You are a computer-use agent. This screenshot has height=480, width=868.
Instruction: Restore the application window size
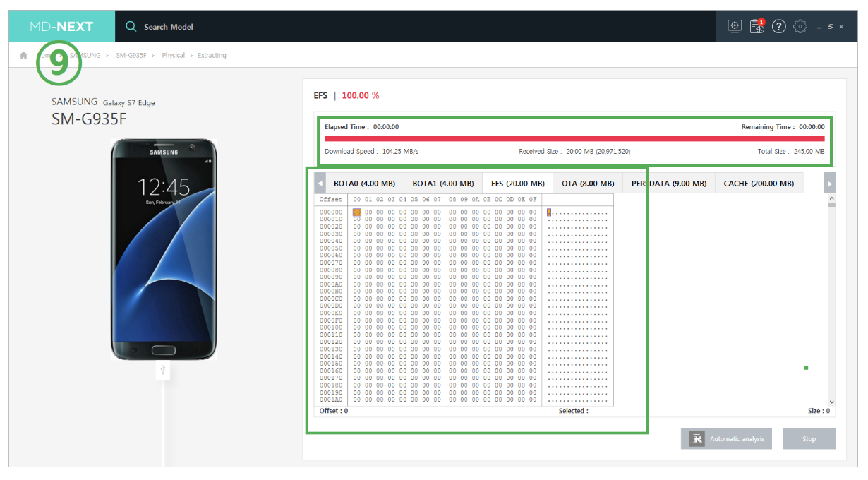(831, 27)
